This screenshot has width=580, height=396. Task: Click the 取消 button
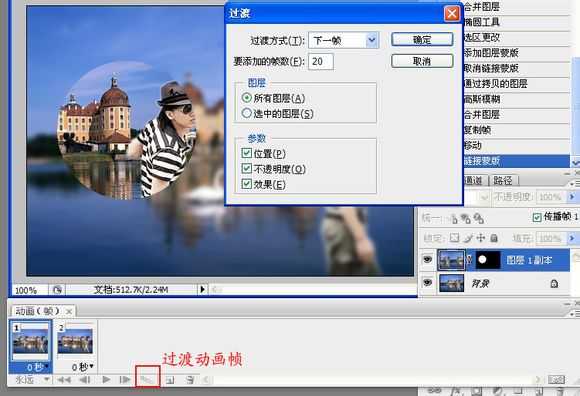coord(422,61)
